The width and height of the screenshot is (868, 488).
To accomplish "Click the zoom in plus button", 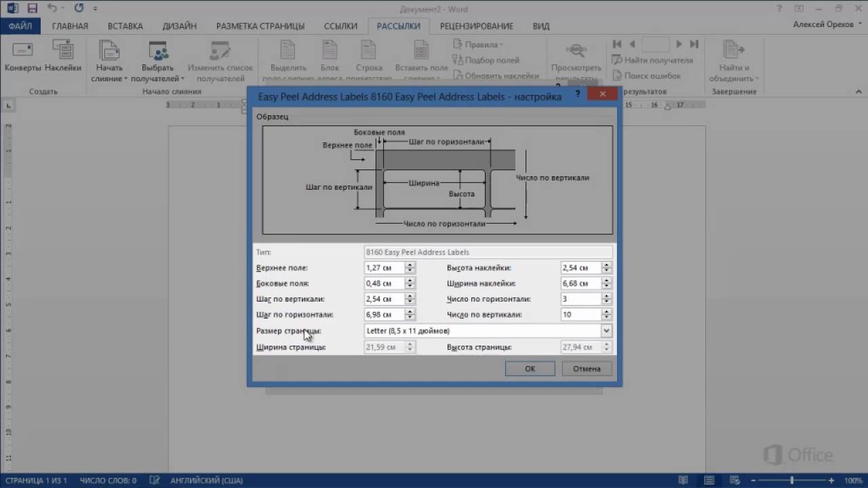I will click(x=831, y=481).
